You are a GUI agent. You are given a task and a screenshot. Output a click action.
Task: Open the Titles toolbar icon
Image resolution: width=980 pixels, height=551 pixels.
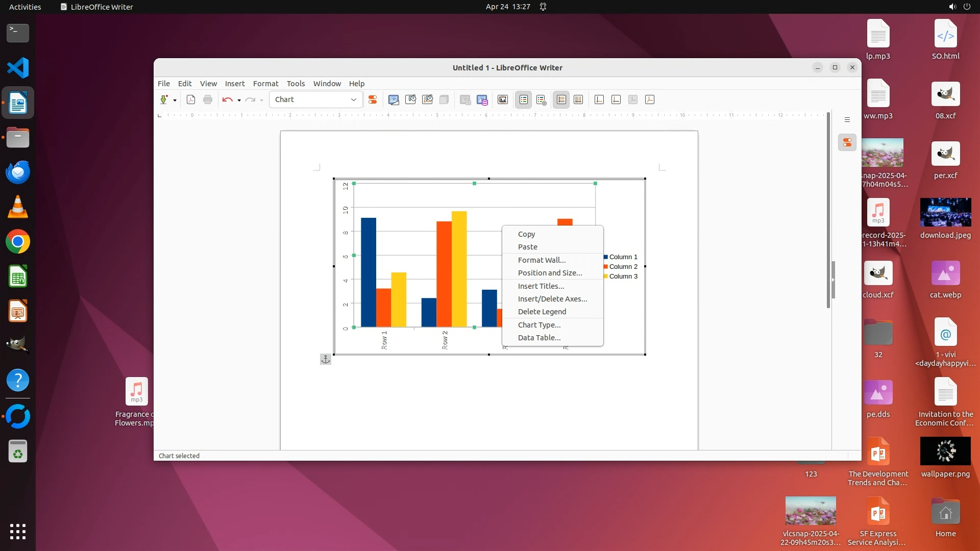pyautogui.click(x=503, y=99)
